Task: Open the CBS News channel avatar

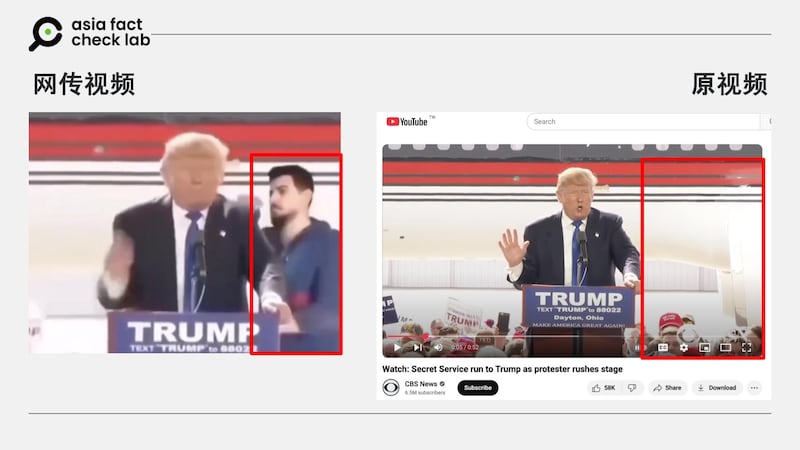Action: (x=391, y=388)
